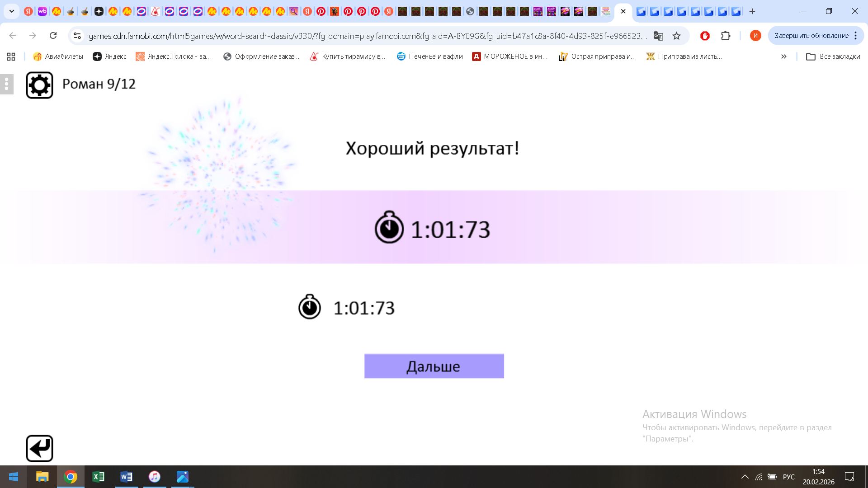Click the translate page icon in address bar
Viewport: 868px width, 488px height.
point(658,36)
